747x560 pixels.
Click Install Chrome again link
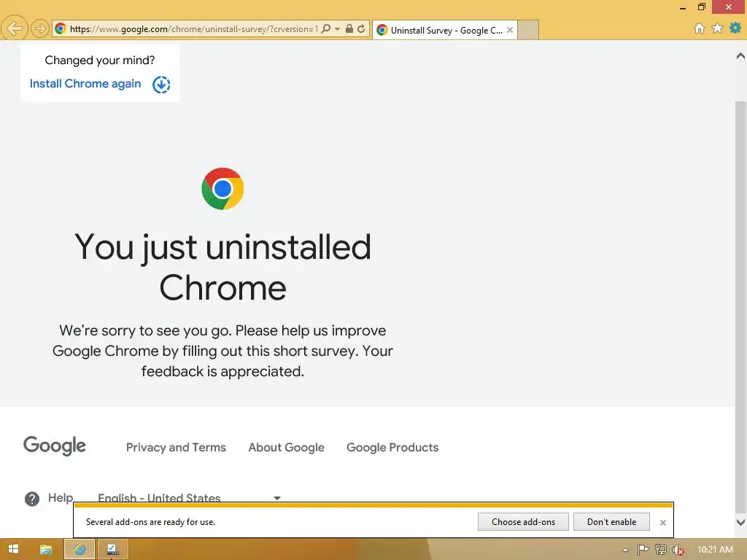[85, 84]
